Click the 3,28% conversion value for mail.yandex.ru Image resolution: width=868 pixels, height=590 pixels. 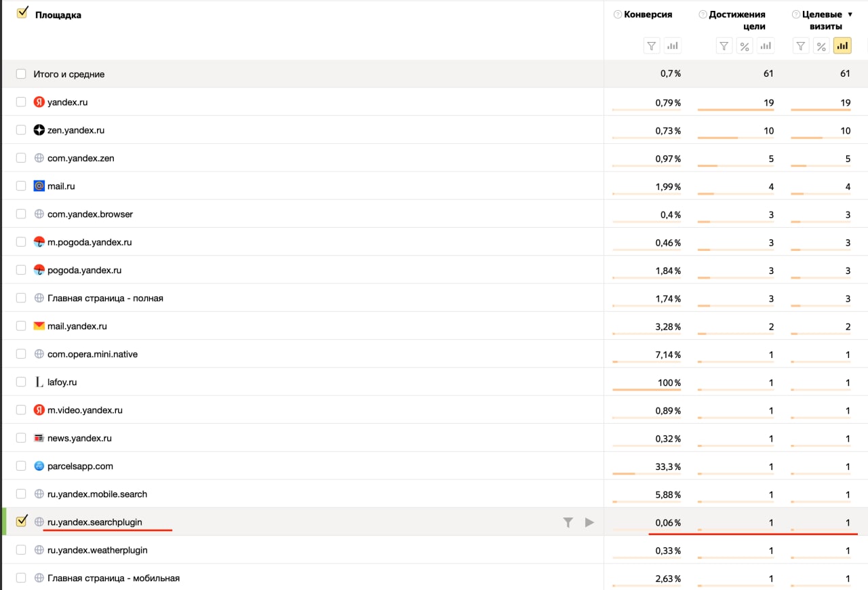[668, 327]
